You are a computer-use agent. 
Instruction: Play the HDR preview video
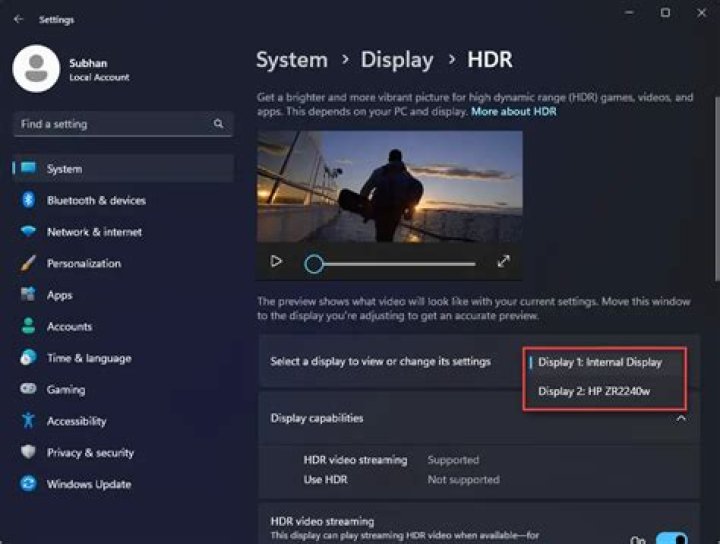pyautogui.click(x=276, y=262)
